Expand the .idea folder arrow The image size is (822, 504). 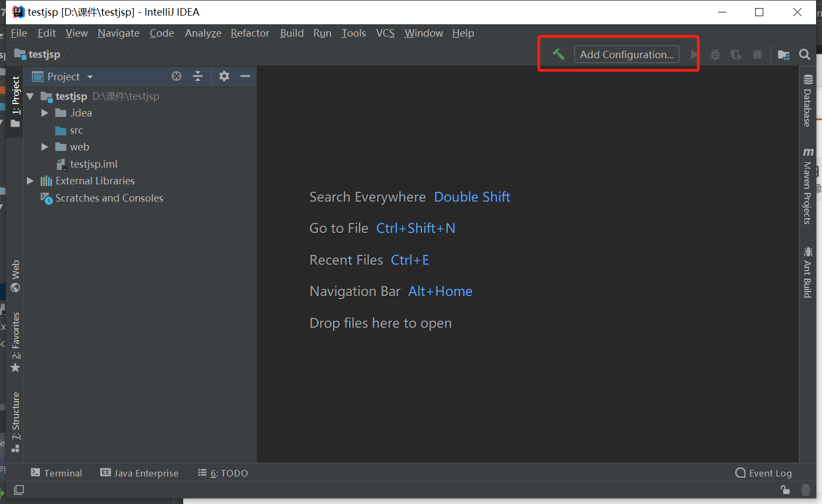click(45, 113)
